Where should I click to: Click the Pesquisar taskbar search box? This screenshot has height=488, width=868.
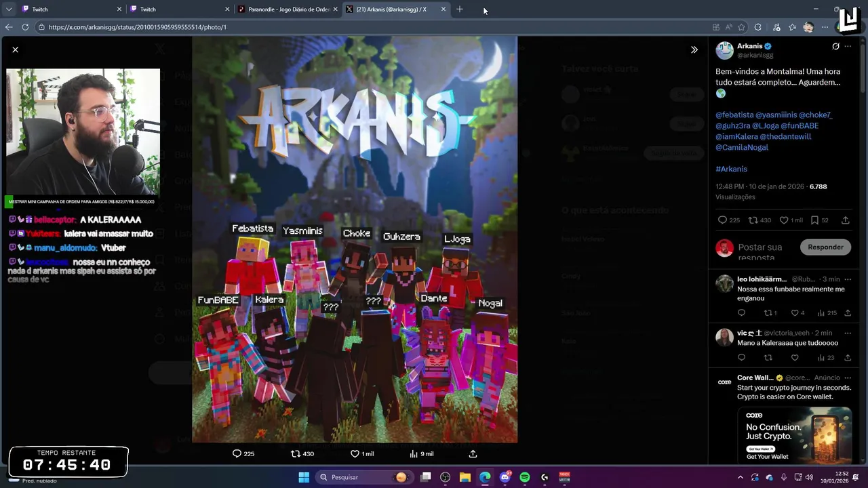(x=364, y=477)
